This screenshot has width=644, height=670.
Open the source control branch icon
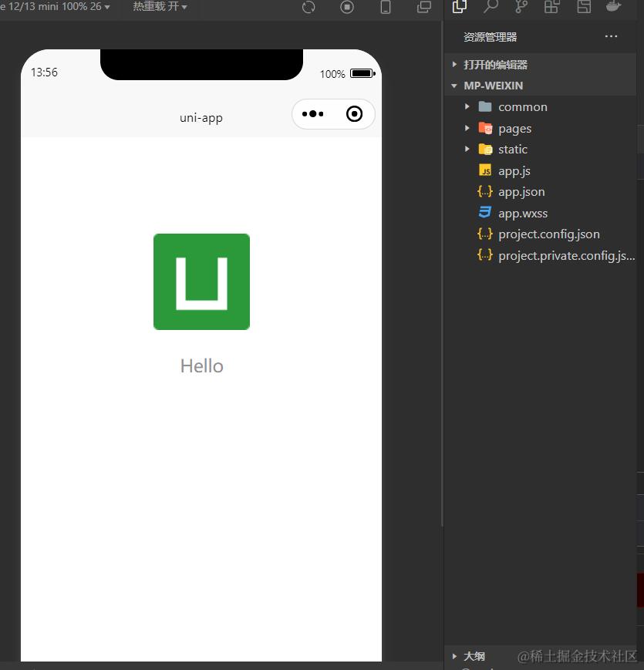tap(521, 6)
